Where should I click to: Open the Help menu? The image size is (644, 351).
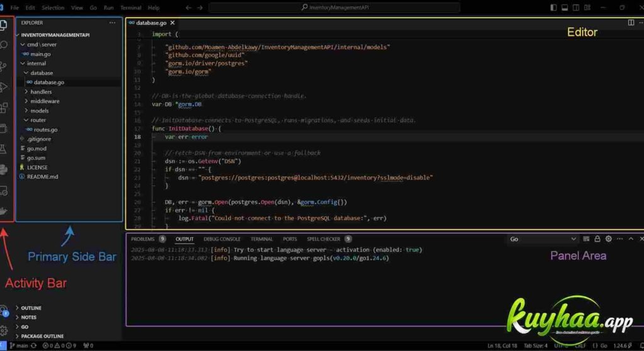(153, 8)
